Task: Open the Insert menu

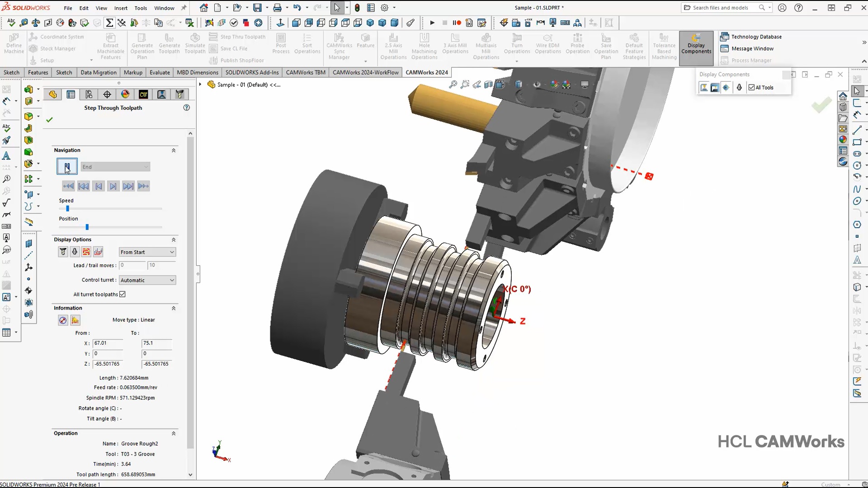Action: [x=121, y=8]
